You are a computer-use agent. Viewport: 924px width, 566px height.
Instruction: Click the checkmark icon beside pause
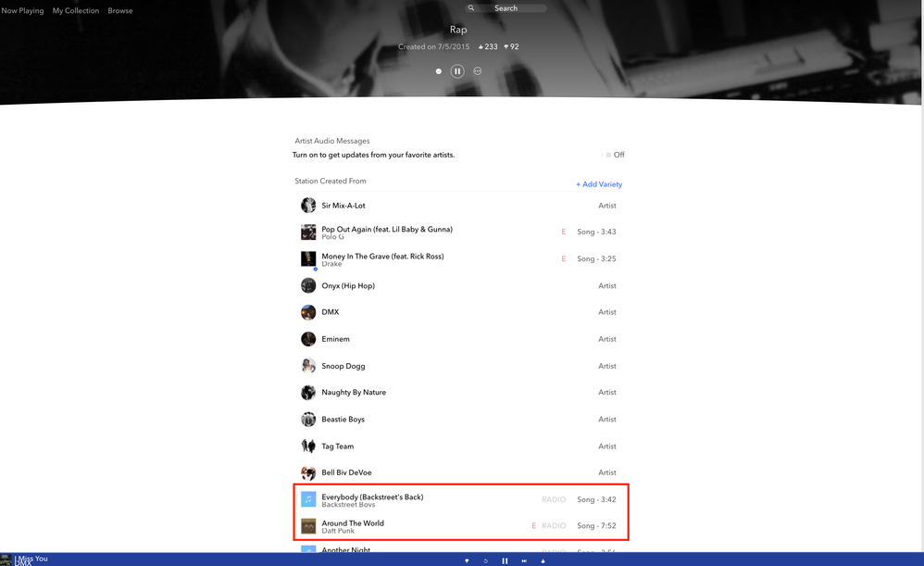tap(439, 71)
